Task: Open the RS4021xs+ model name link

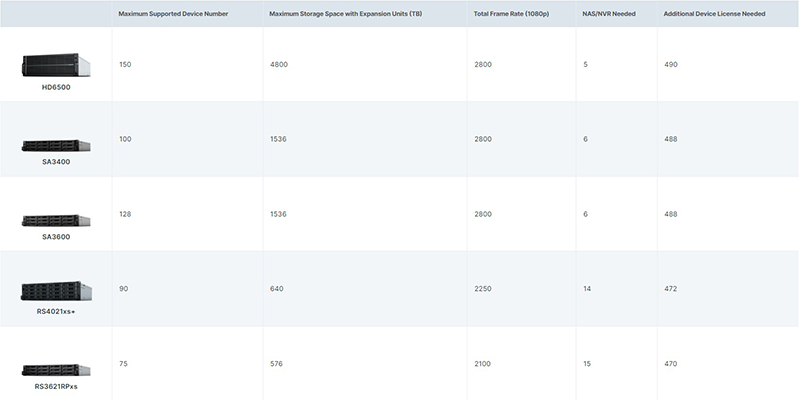Action: pos(56,312)
